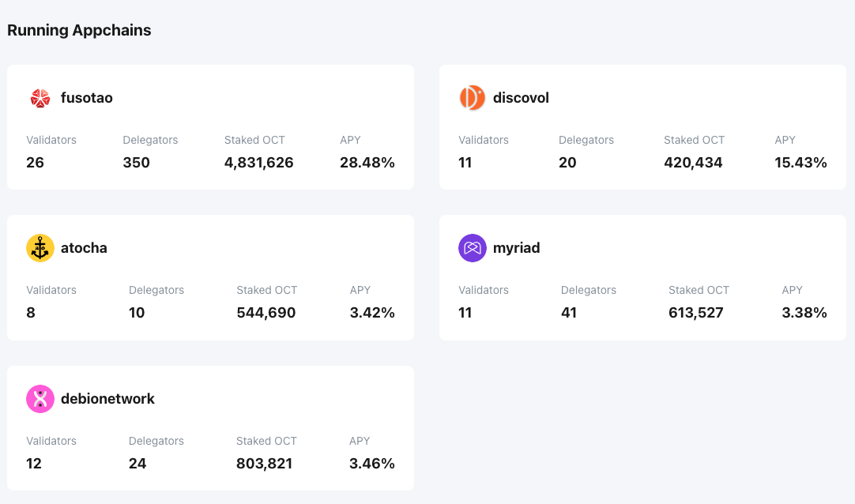The height and width of the screenshot is (504, 855).
Task: Click the atocha yellow anchor icon
Action: point(40,248)
